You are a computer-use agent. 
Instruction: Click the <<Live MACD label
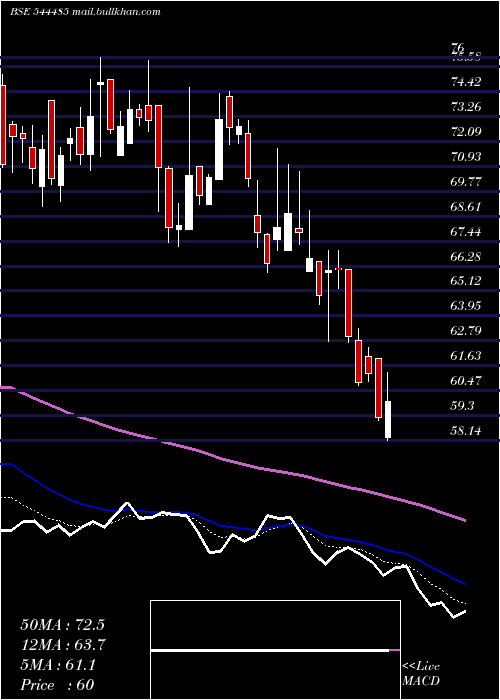point(421,674)
